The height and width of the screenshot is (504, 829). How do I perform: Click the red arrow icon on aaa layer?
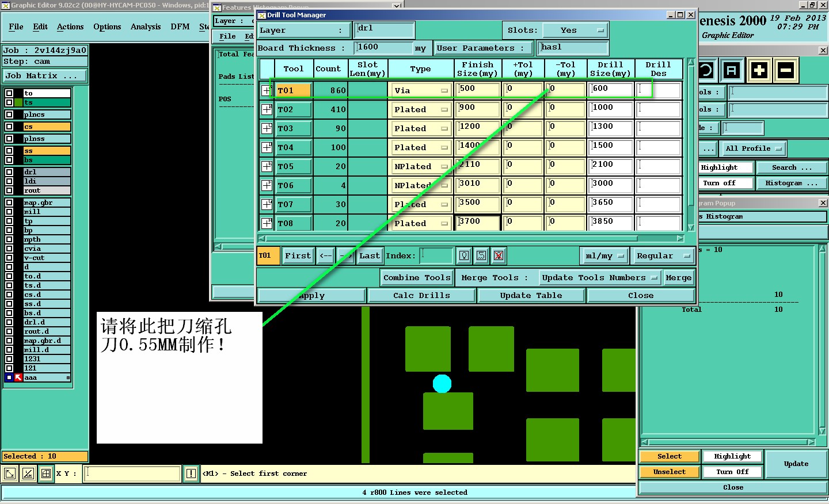click(x=18, y=377)
